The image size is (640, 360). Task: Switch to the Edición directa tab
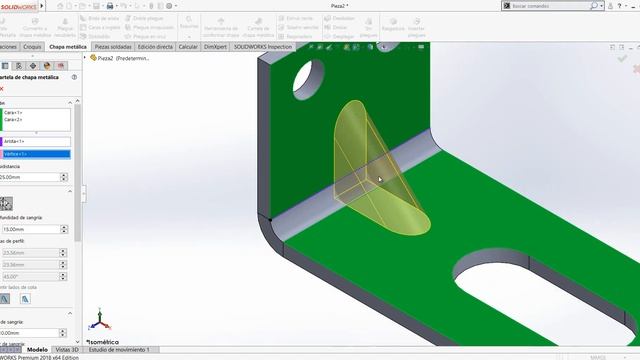click(155, 47)
